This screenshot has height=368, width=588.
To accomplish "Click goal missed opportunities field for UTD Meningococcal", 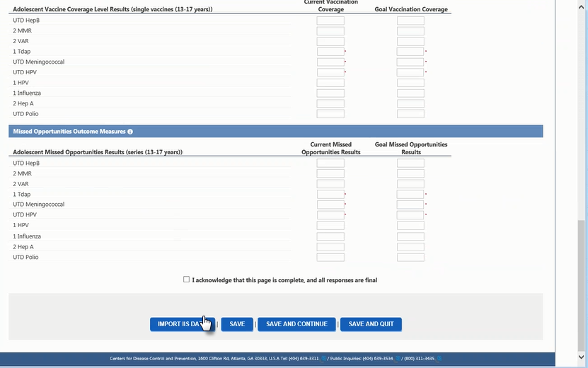I will coord(410,205).
